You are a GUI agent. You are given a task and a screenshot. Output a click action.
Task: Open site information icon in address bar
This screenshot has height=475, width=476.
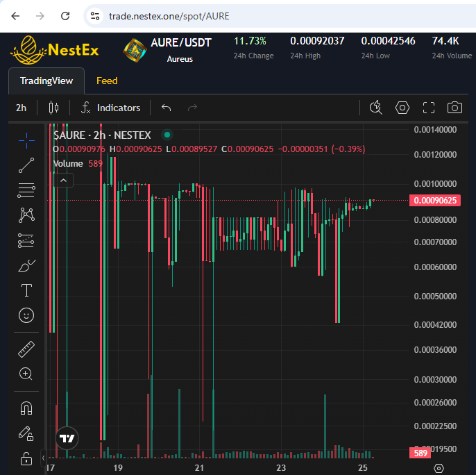(x=95, y=16)
